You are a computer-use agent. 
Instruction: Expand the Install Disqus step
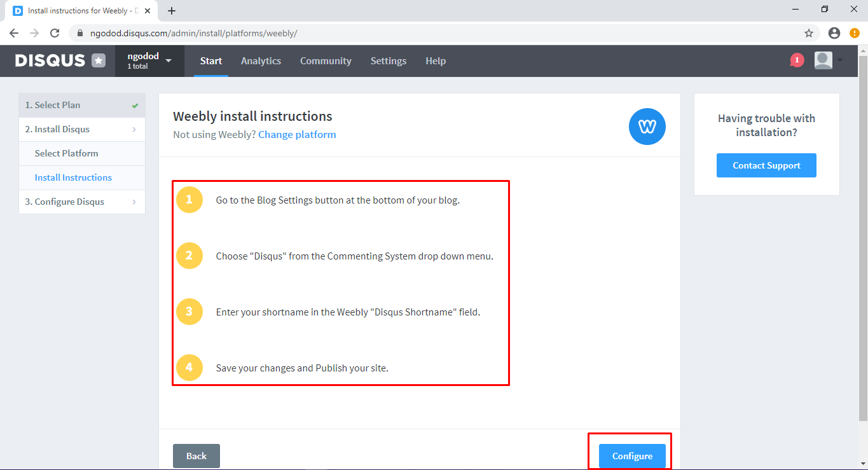click(82, 129)
